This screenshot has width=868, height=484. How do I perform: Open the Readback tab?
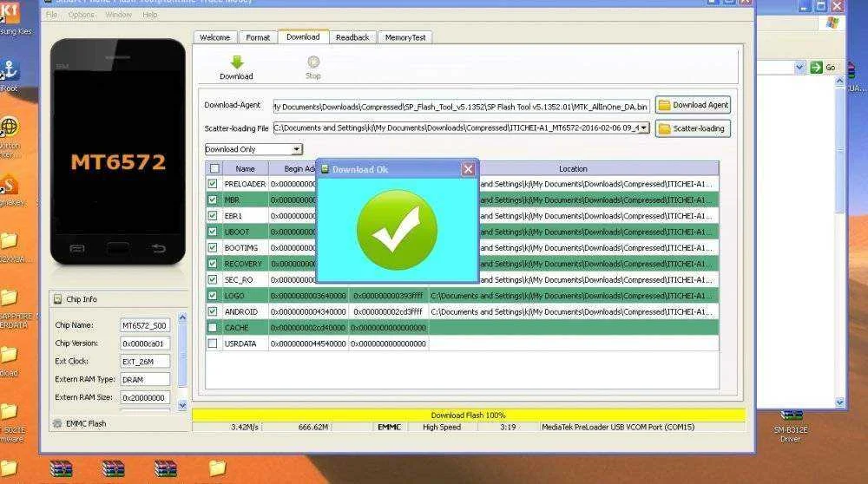coord(352,37)
